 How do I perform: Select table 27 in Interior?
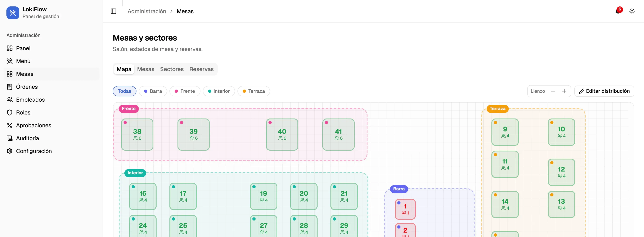[263, 226]
